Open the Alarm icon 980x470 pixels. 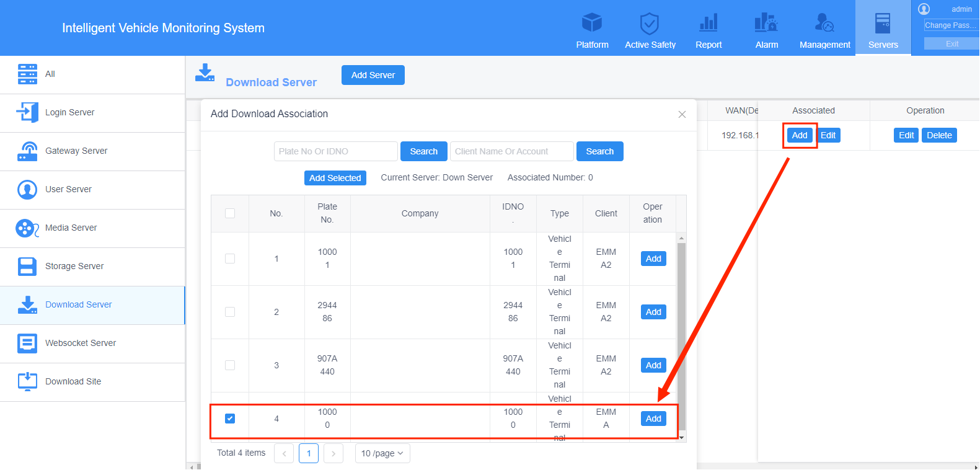(766, 23)
